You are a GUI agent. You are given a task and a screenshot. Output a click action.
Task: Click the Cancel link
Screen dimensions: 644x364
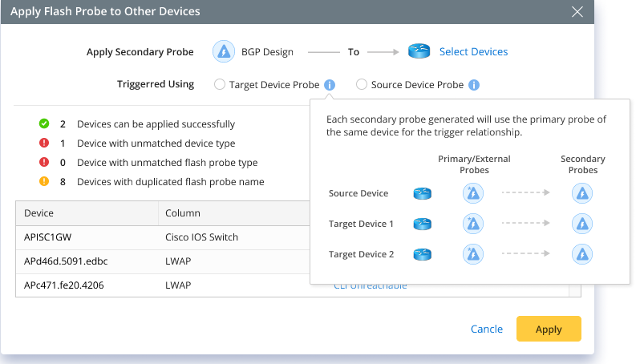[x=487, y=329]
